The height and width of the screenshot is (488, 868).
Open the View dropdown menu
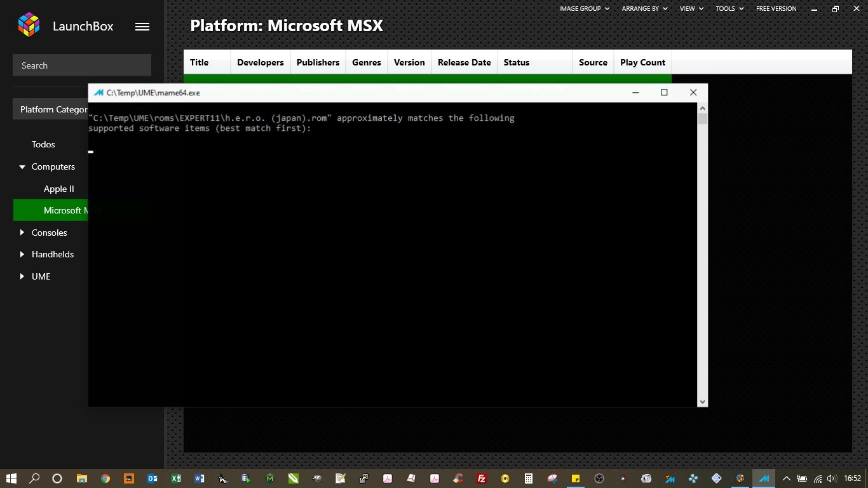pyautogui.click(x=691, y=9)
